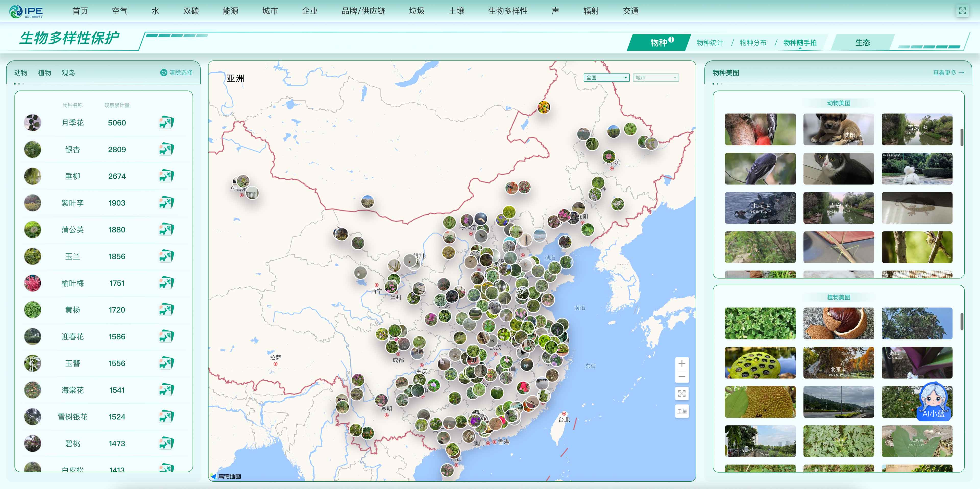This screenshot has width=980, height=489.
Task: Click the map fullscreen expand icon
Action: 682,394
